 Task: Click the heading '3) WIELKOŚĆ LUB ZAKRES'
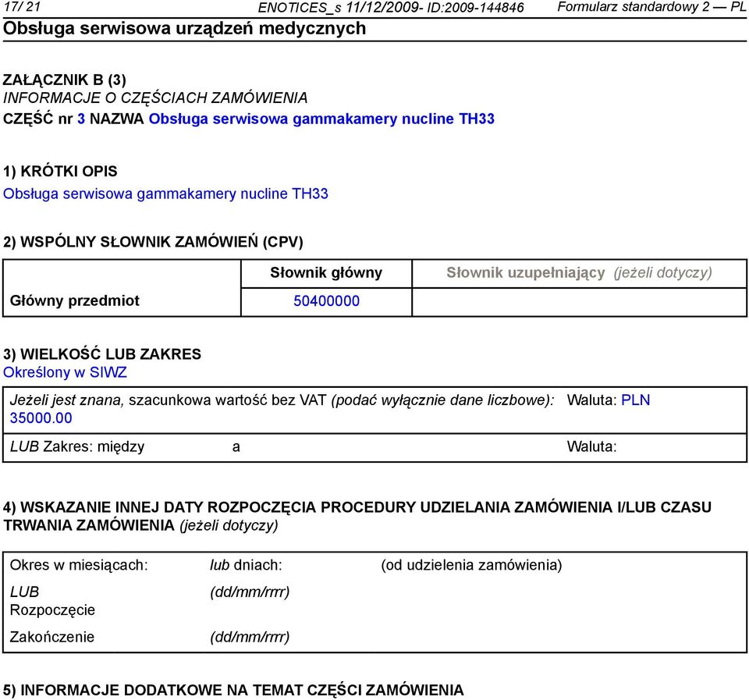(x=102, y=354)
